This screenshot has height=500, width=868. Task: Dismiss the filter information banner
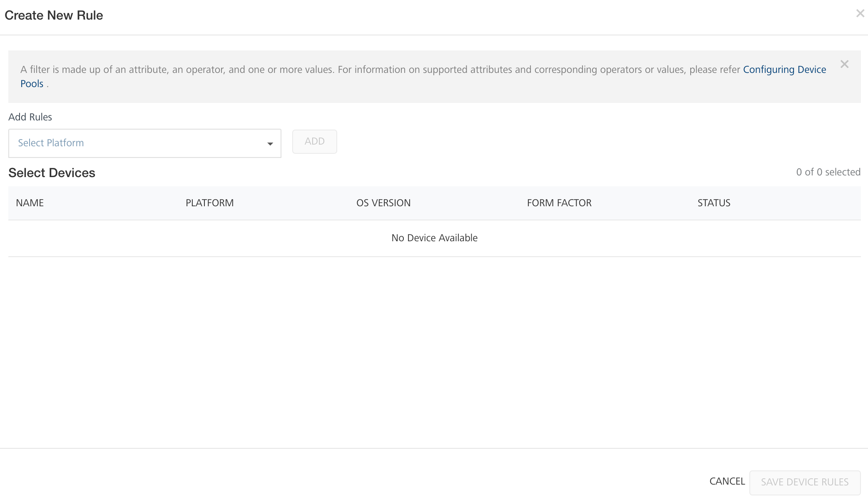tap(844, 64)
